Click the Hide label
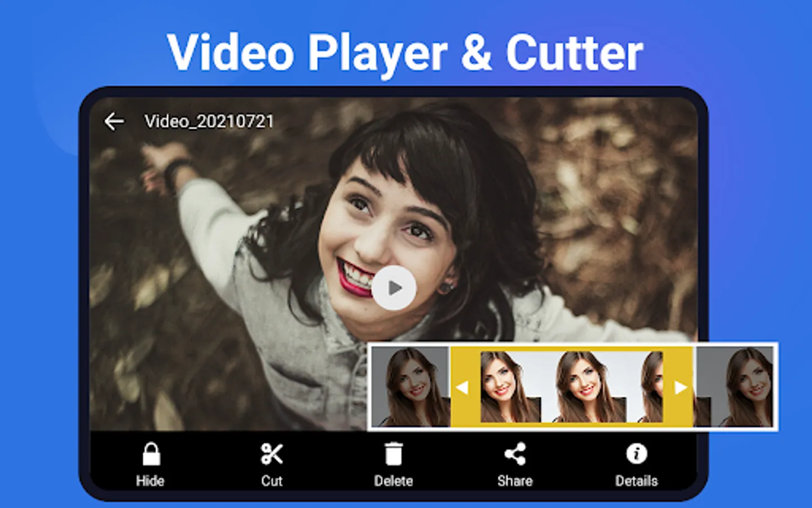This screenshot has height=508, width=812. [150, 481]
